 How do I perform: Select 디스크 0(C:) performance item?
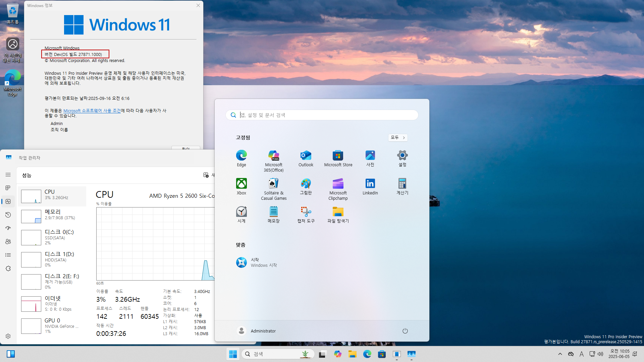point(52,237)
